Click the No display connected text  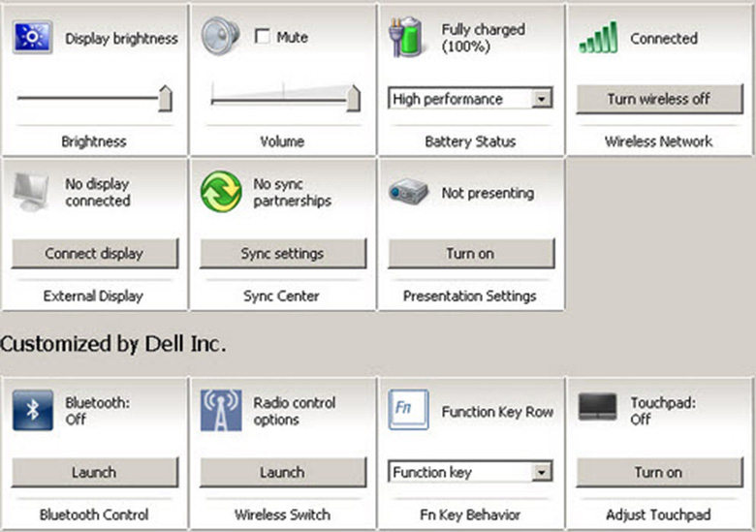click(x=98, y=192)
